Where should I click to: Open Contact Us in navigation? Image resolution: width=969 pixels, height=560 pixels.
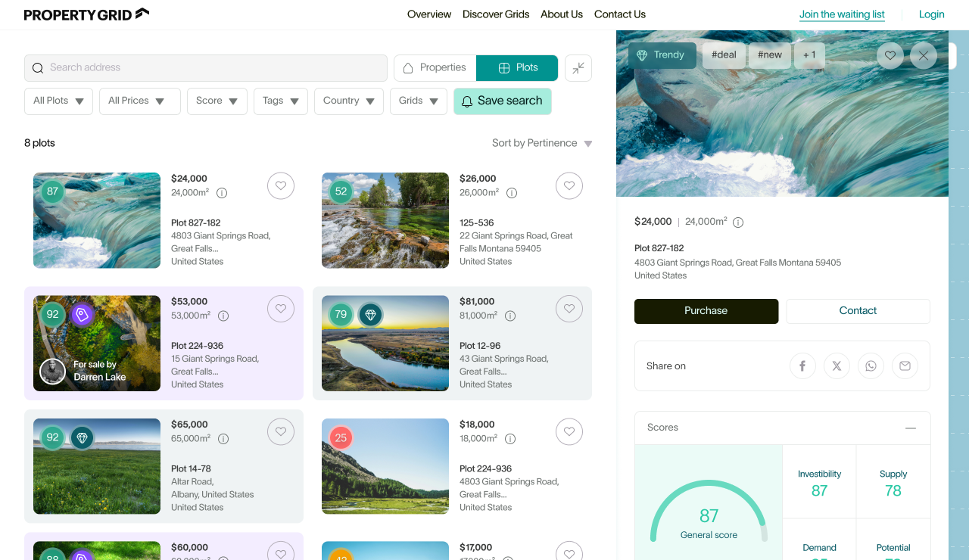(x=620, y=14)
